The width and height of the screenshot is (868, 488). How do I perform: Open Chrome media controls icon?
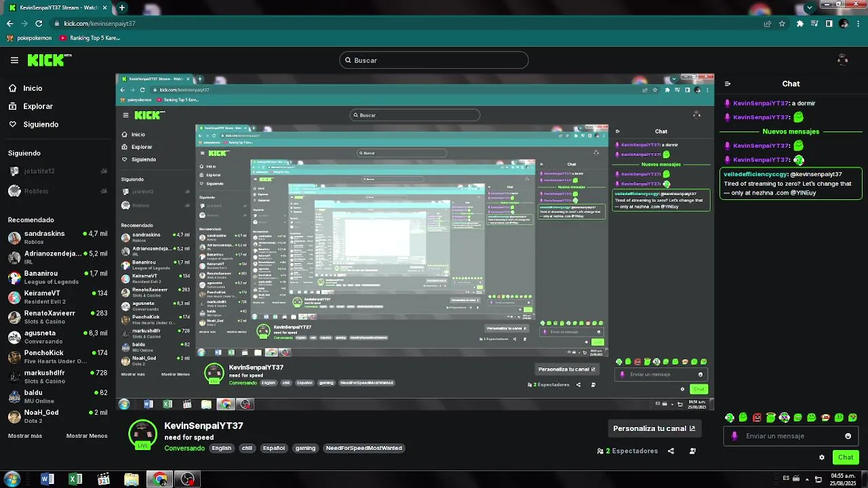[814, 24]
